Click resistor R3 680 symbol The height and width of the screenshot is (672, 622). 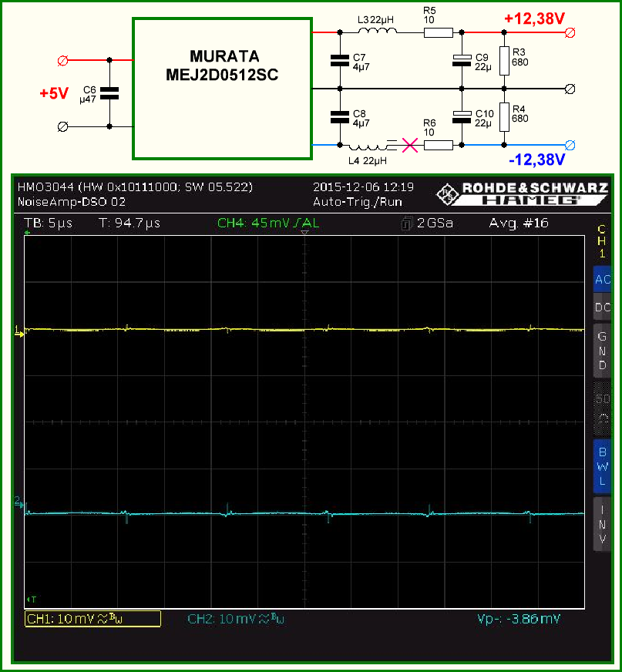(x=504, y=61)
